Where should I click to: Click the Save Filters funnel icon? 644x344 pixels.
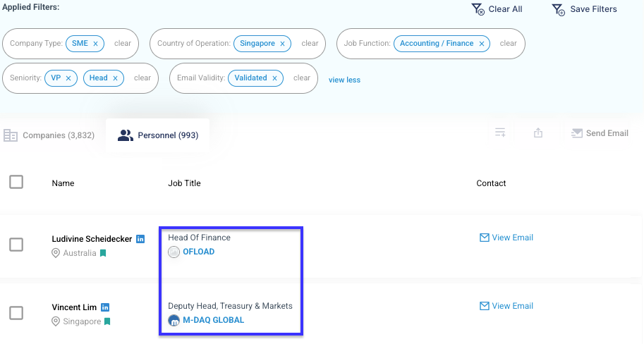pos(559,9)
